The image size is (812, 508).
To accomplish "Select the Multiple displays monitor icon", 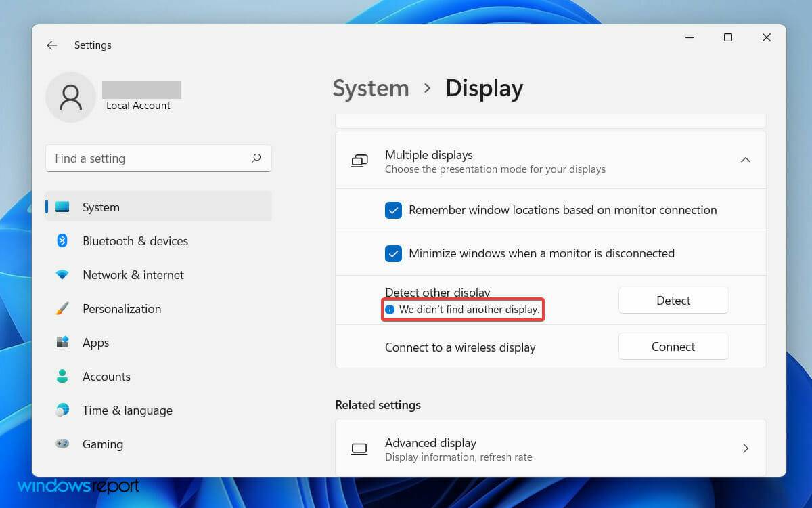I will point(359,161).
